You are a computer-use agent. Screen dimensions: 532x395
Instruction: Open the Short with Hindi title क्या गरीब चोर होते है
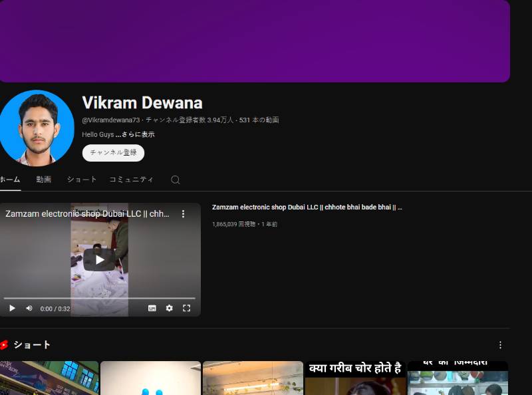355,378
